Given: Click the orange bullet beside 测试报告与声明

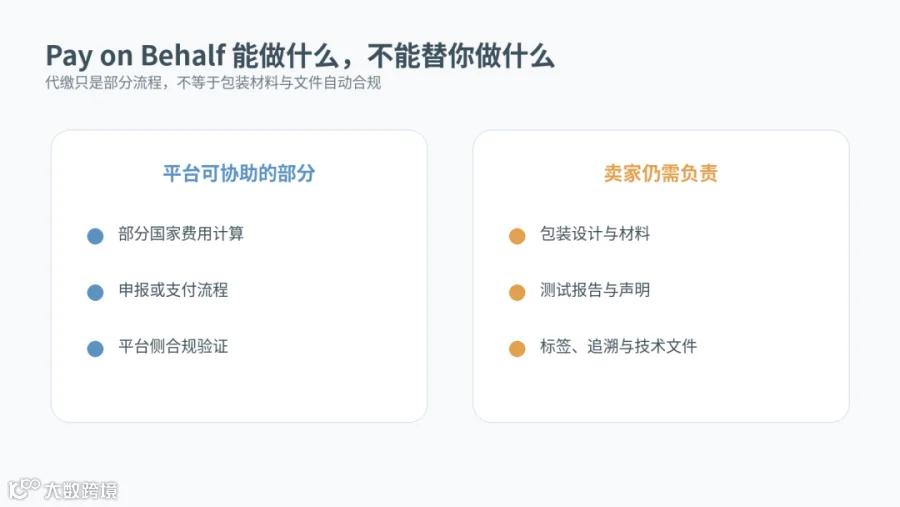Looking at the screenshot, I should click(517, 292).
